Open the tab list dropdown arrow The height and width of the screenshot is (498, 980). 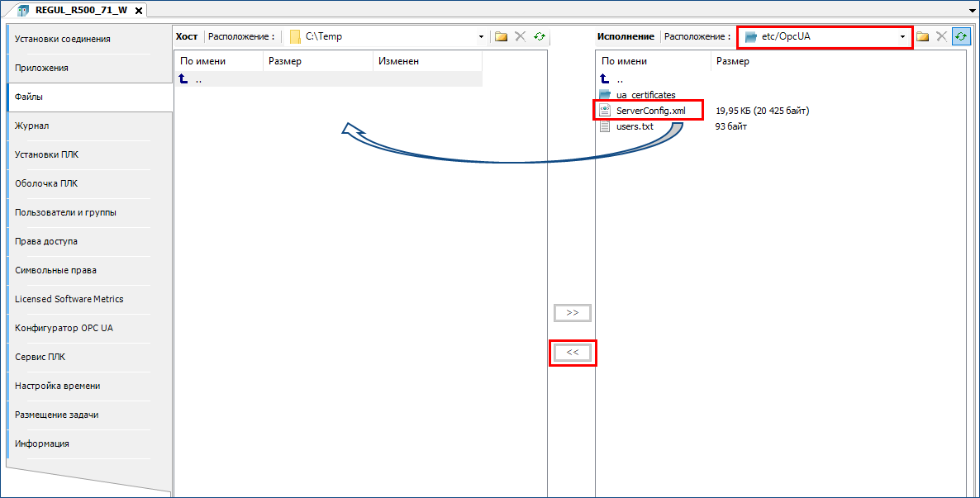pos(972,11)
